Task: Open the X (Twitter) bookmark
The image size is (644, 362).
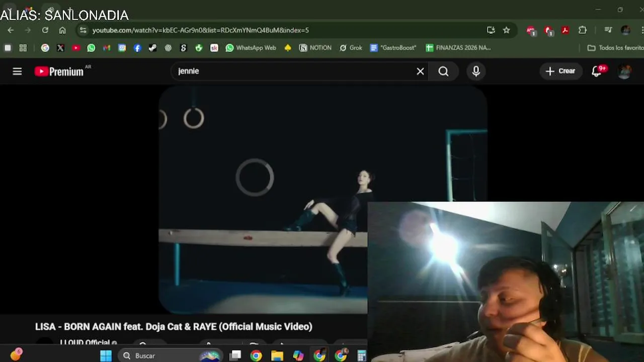Action: click(x=60, y=48)
